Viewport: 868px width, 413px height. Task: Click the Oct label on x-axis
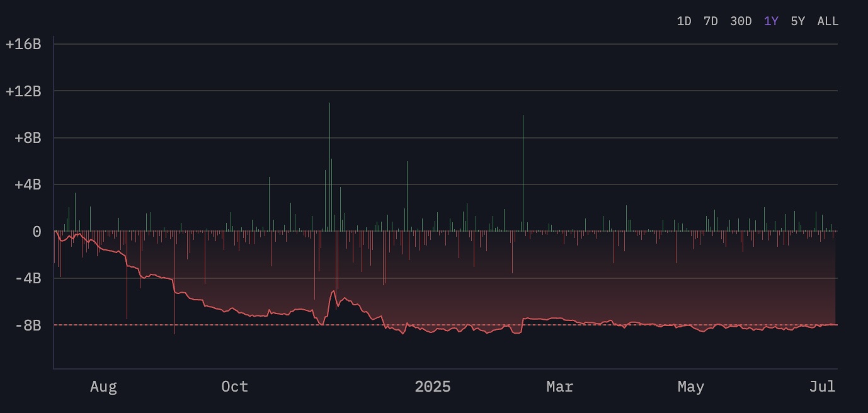(234, 387)
